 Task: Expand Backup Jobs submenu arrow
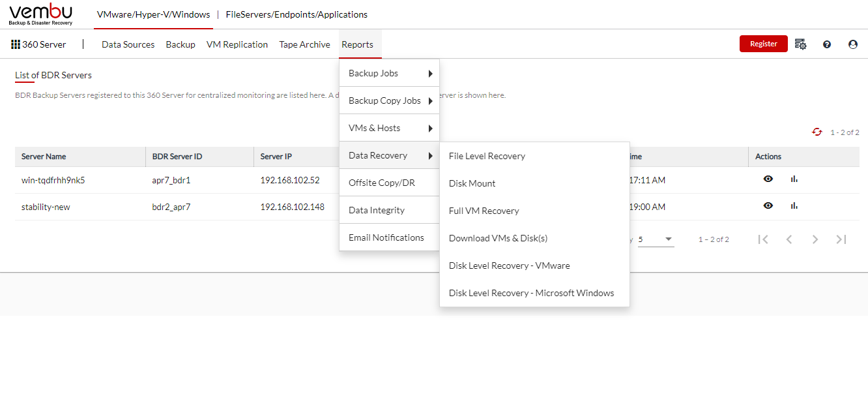(x=430, y=74)
